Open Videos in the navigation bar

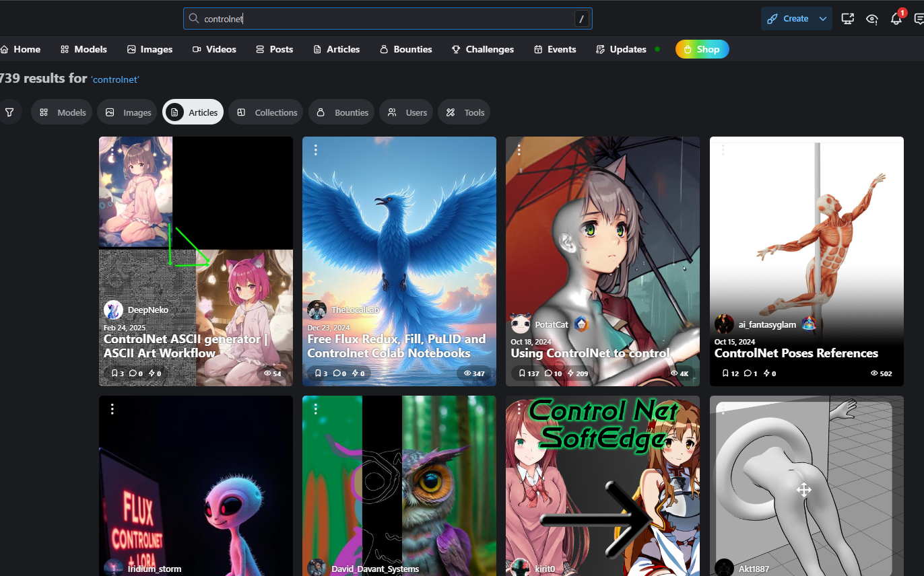[214, 49]
